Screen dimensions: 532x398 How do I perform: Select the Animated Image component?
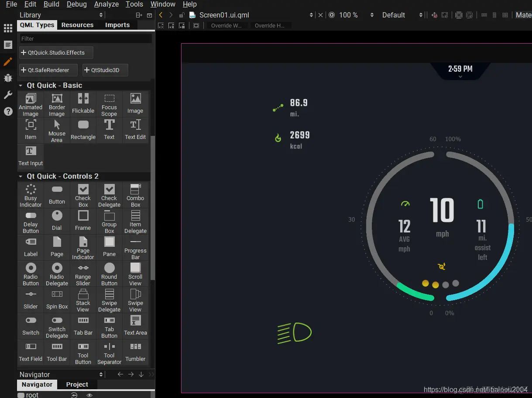click(31, 104)
